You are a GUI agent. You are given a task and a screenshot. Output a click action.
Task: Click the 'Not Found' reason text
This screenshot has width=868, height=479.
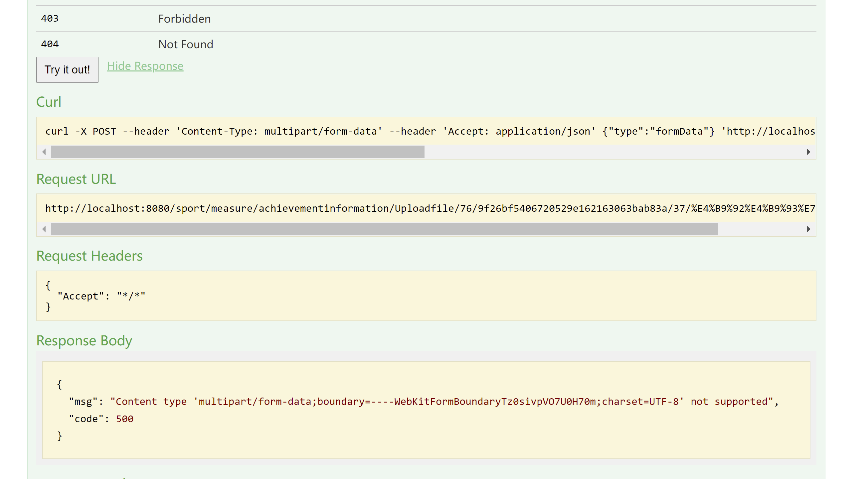pos(186,45)
